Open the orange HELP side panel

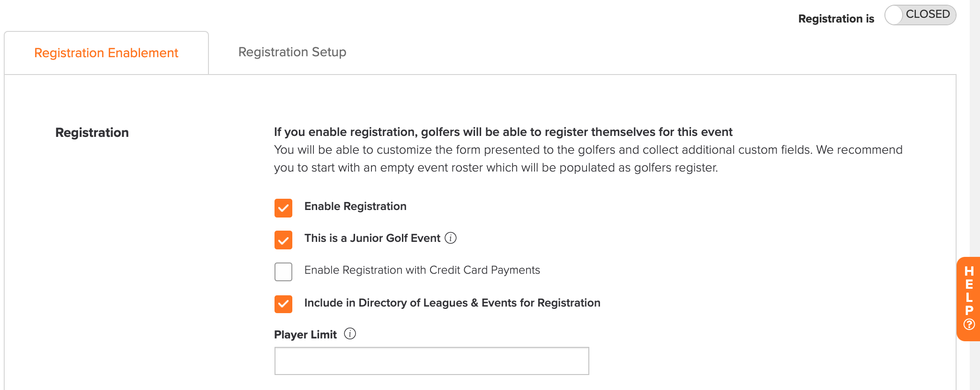(968, 299)
